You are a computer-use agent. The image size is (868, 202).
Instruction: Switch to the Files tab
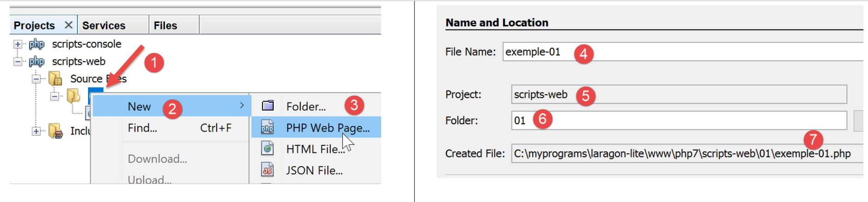click(165, 25)
